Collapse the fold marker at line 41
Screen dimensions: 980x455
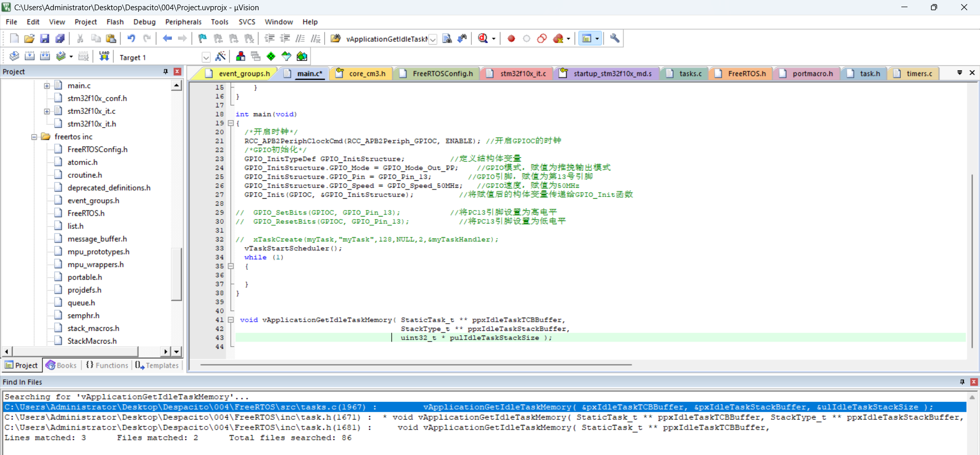[x=231, y=320]
